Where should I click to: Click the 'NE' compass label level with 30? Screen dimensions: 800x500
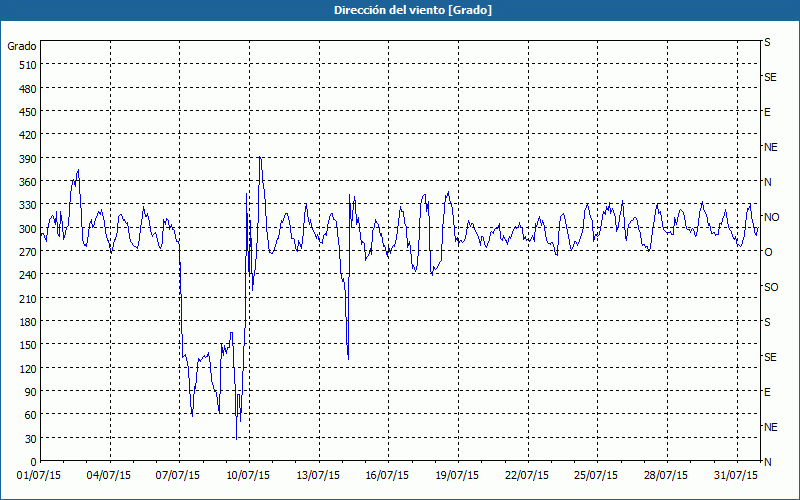pos(770,427)
